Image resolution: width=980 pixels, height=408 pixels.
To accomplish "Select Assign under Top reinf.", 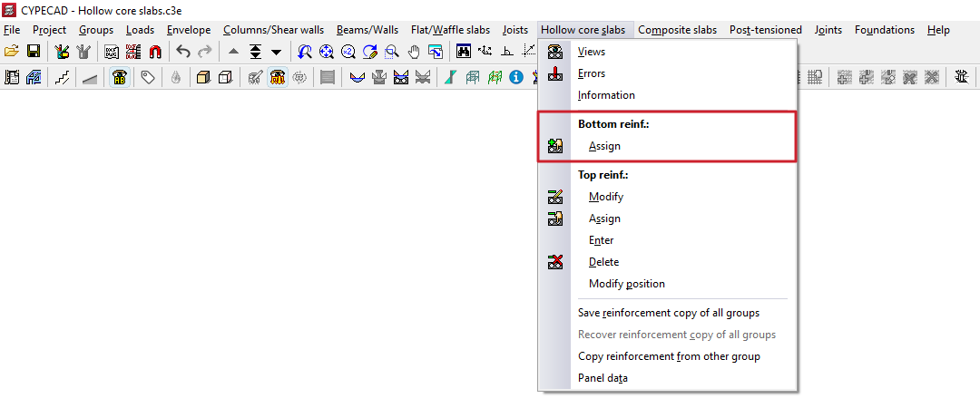I will tap(667, 219).
